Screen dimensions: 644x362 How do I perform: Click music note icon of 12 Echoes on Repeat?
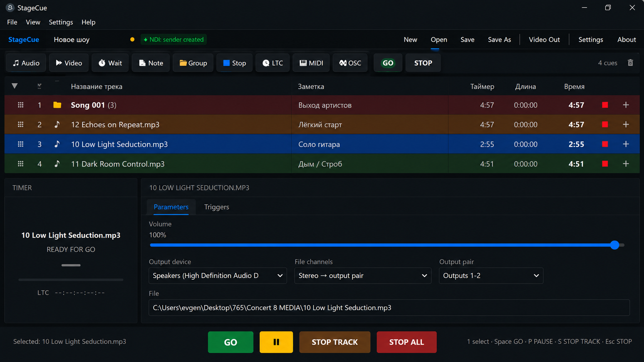tap(57, 125)
